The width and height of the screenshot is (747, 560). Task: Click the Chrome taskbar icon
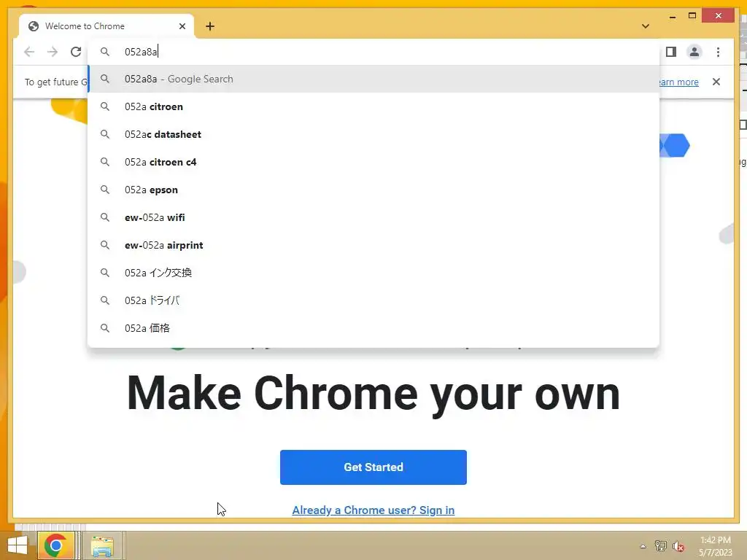coord(55,545)
